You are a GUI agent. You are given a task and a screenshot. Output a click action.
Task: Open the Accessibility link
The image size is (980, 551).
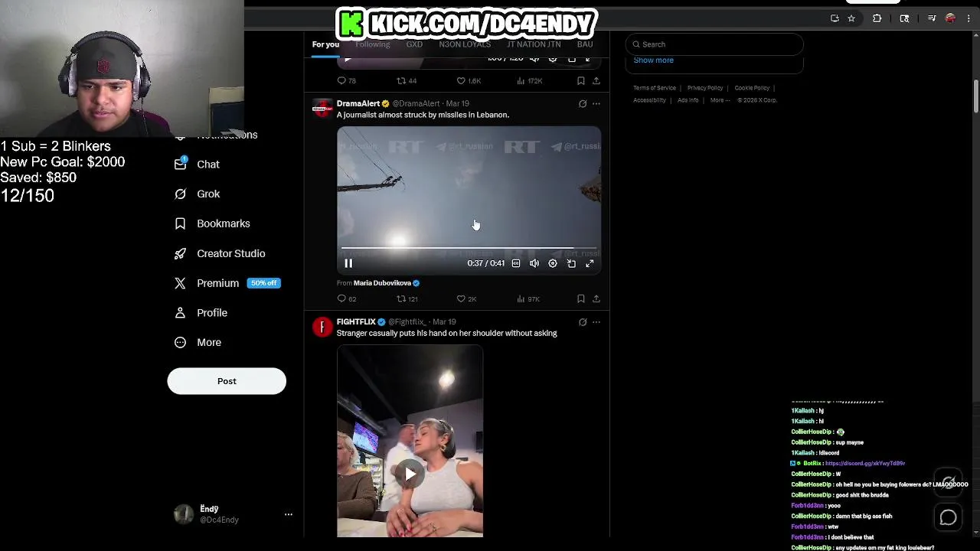[x=649, y=100]
